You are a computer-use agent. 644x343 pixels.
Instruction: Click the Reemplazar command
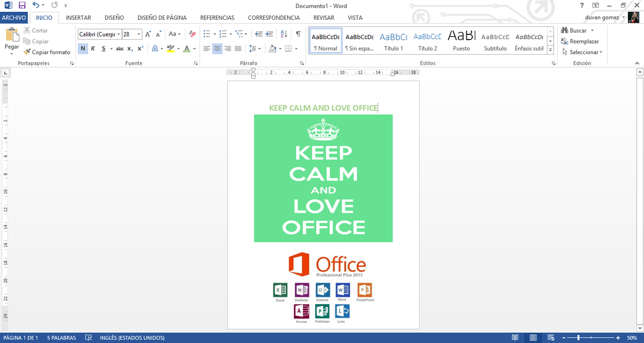[x=579, y=41]
